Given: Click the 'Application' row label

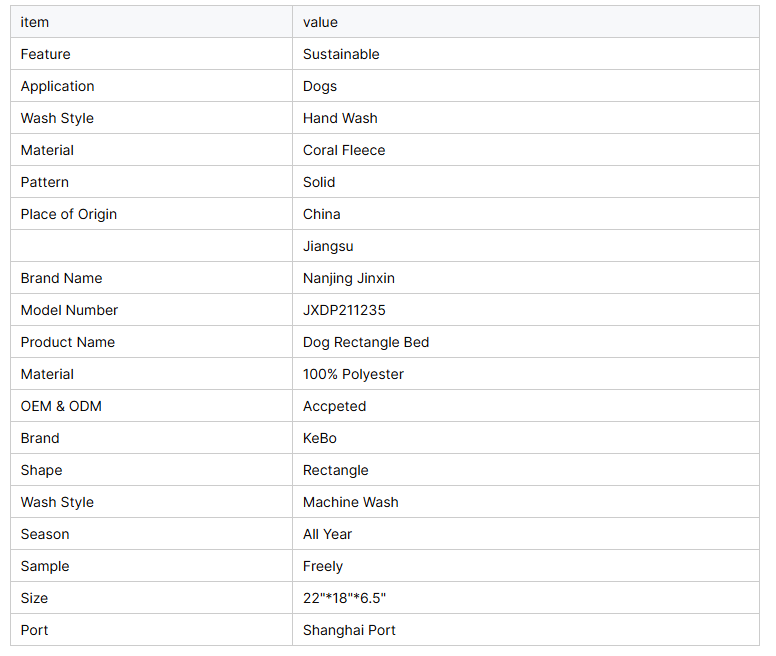Looking at the screenshot, I should click(58, 86).
